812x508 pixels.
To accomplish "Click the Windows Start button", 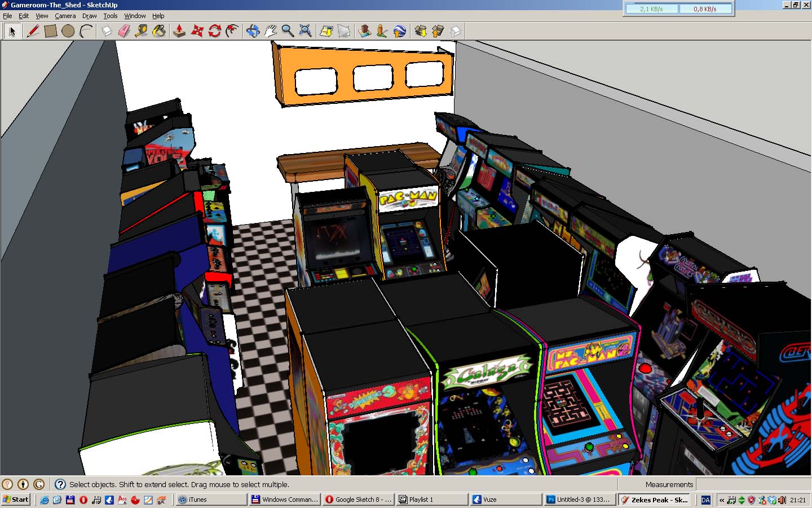I will pos(16,500).
